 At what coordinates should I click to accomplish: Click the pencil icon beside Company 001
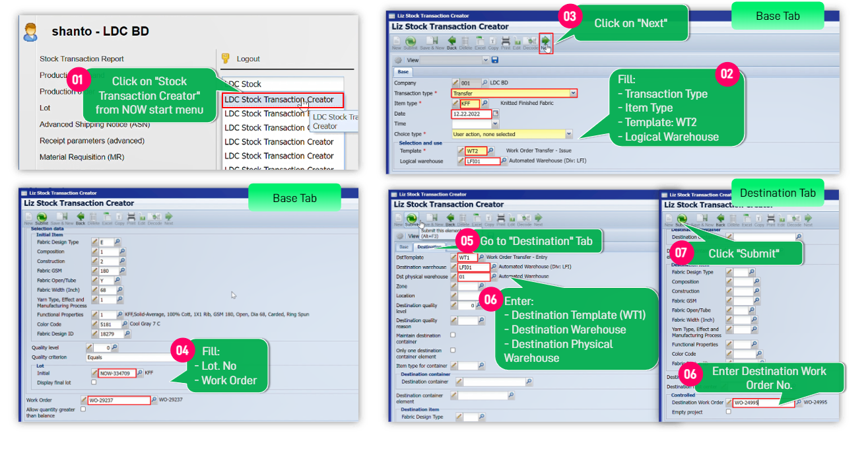pos(455,83)
